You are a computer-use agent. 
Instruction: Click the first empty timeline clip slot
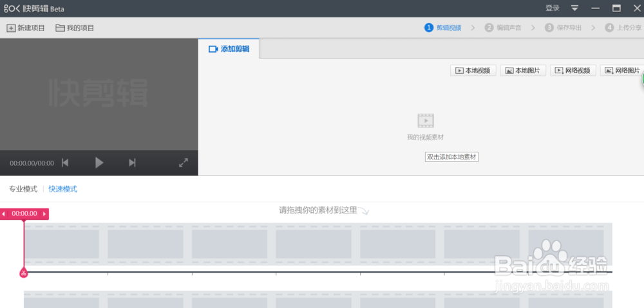[x=62, y=244]
